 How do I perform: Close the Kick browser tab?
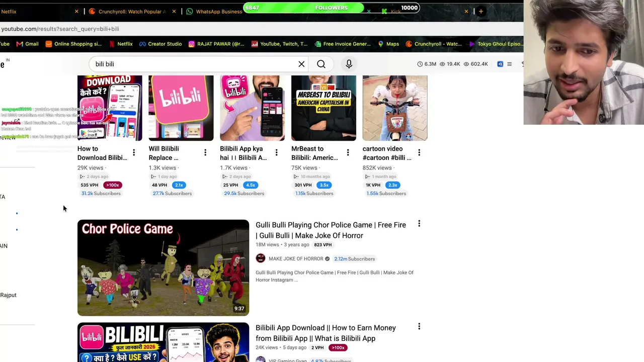pyautogui.click(x=466, y=11)
